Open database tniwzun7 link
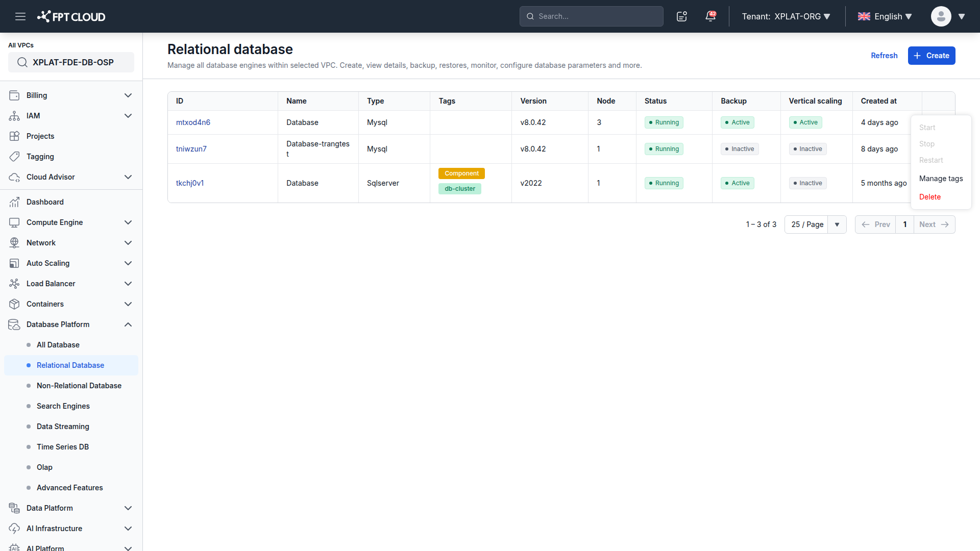Image resolution: width=980 pixels, height=551 pixels. pos(191,149)
